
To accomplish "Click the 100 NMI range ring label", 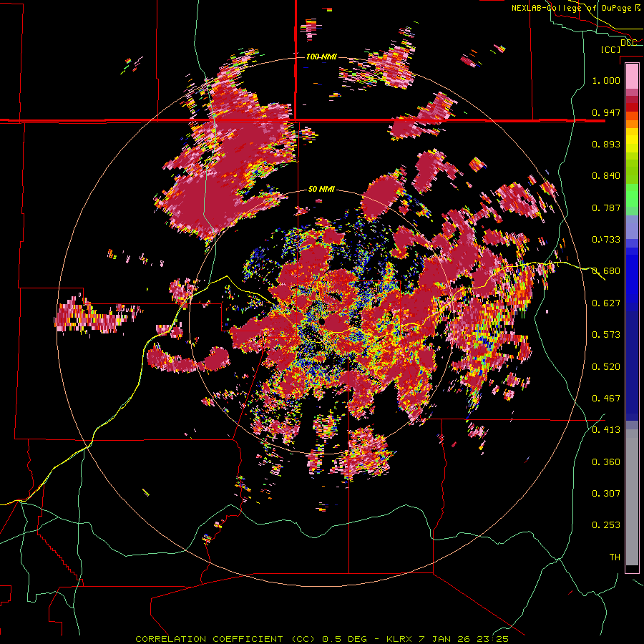I will (x=321, y=57).
